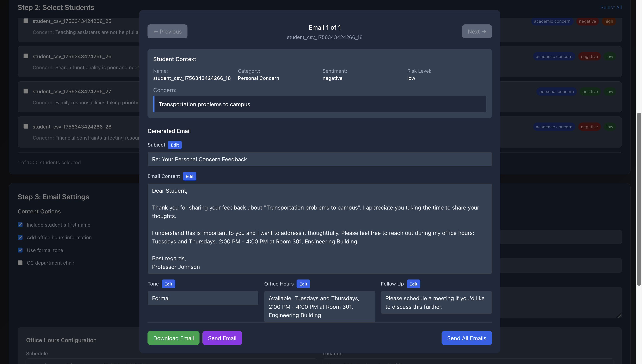Click the subject line text field
642x364 pixels.
click(x=319, y=159)
